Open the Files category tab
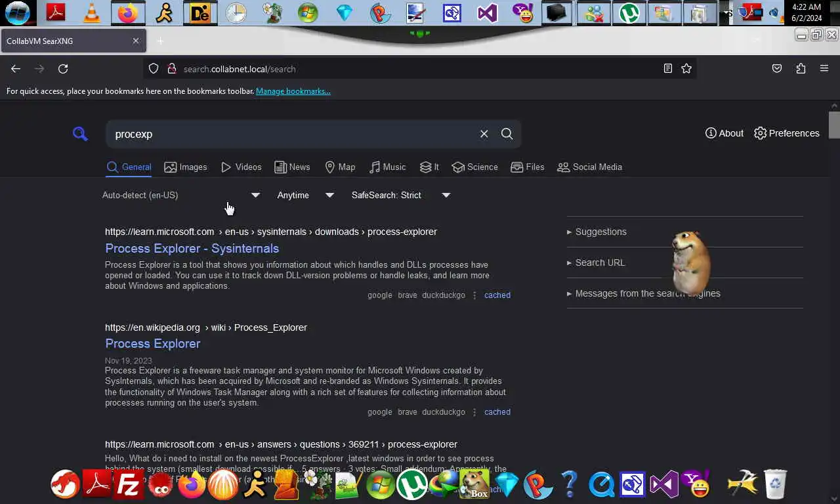 [528, 167]
